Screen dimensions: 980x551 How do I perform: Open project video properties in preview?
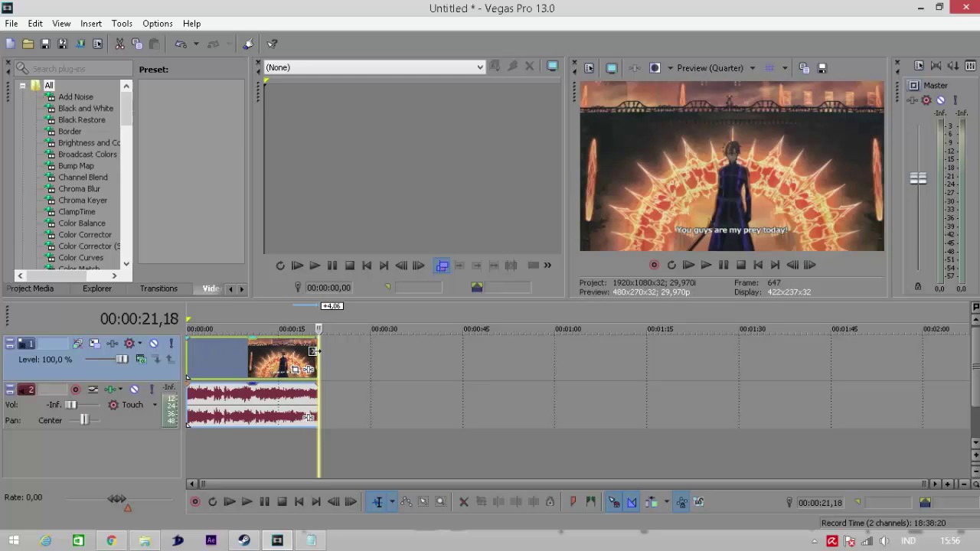(588, 68)
